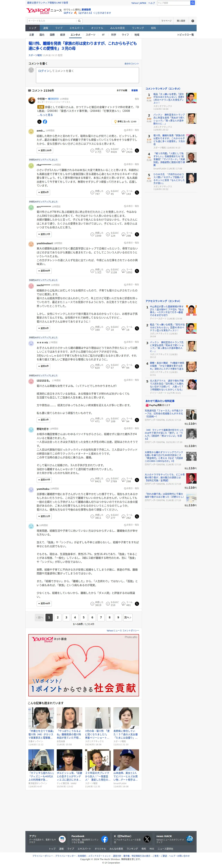Open the トピックス一覧 link
The image size is (222, 868).
186,35
